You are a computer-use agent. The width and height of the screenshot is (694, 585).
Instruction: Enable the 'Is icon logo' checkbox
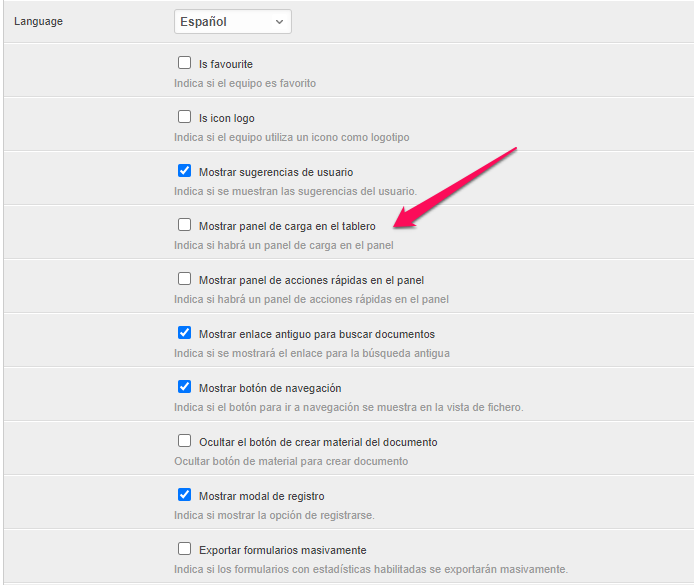tap(184, 117)
